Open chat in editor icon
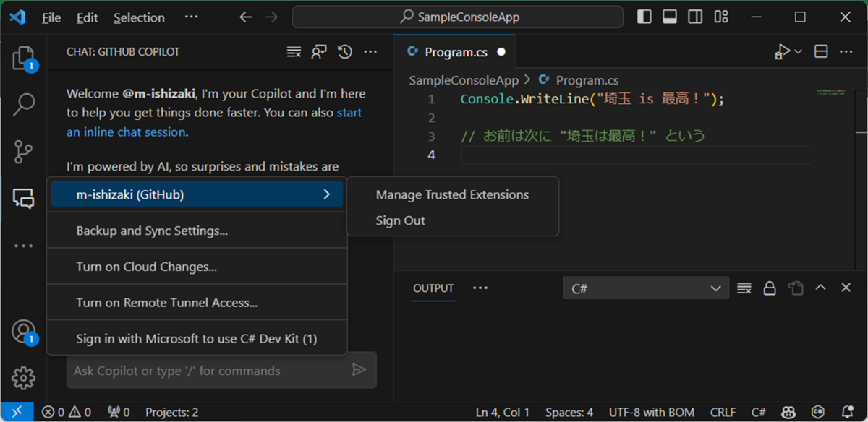The height and width of the screenshot is (422, 868). 319,52
